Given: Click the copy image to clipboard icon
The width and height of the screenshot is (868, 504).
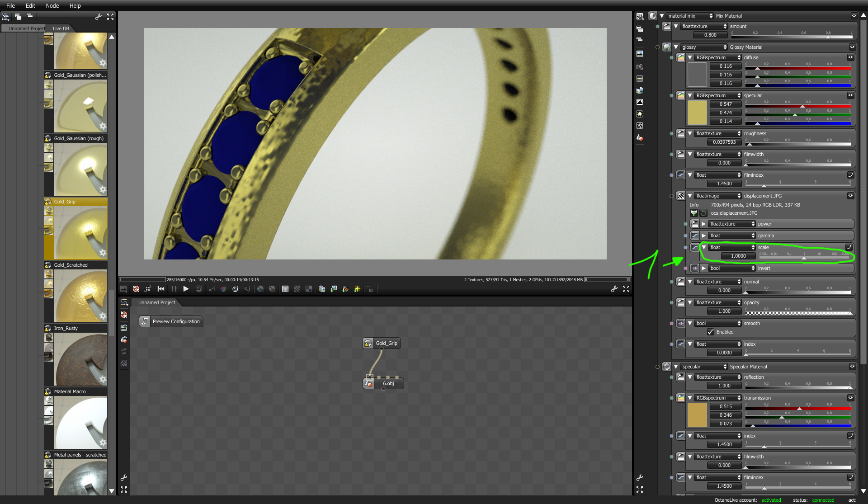Looking at the screenshot, I should (x=322, y=289).
